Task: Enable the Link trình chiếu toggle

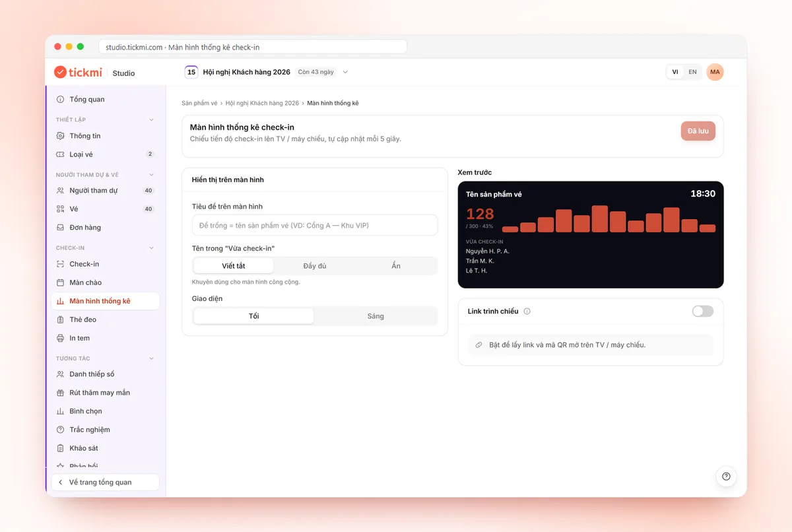Action: [703, 312]
